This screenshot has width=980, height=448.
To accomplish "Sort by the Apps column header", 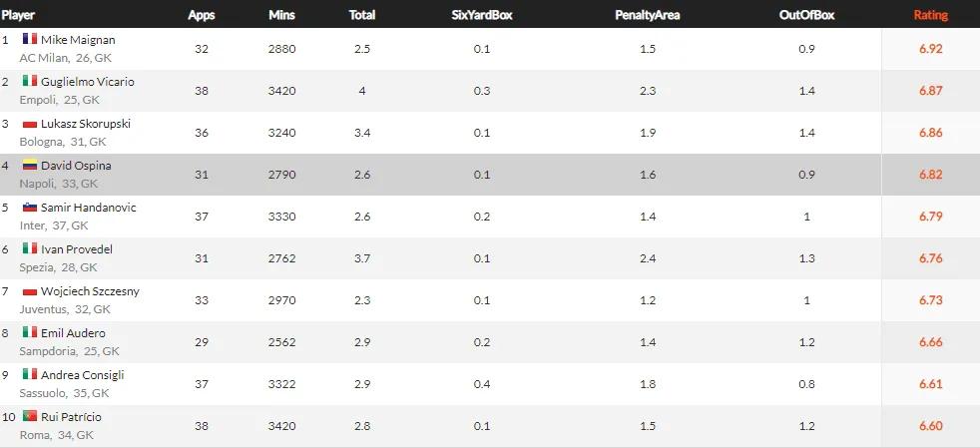I will pos(201,15).
